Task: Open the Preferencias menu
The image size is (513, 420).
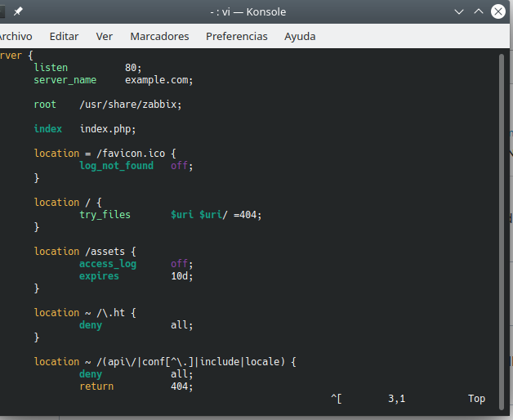Action: pyautogui.click(x=237, y=36)
